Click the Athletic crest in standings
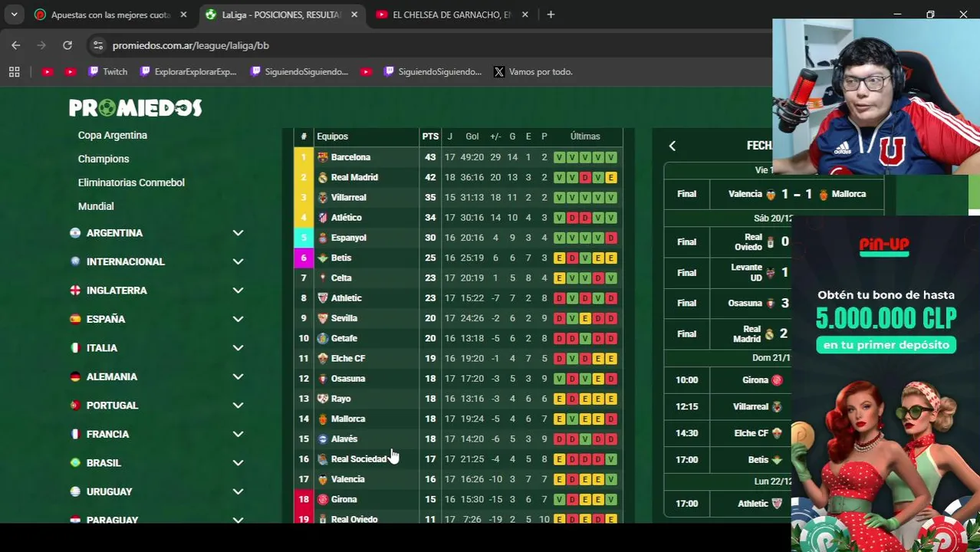980x552 pixels. point(323,298)
